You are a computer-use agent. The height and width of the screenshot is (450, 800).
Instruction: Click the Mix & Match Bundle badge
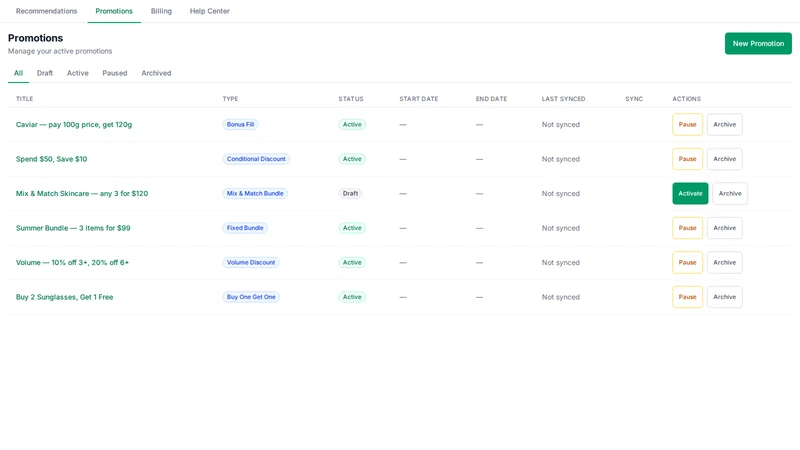[255, 193]
